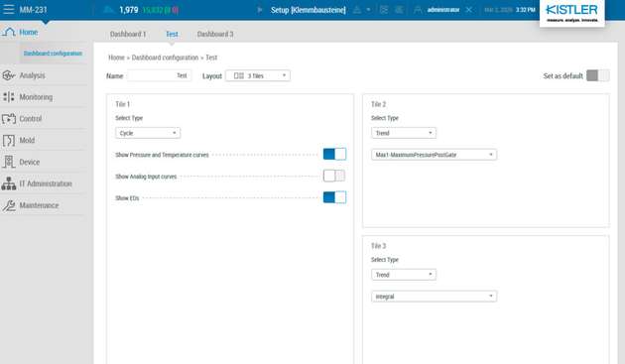
Task: Click the Analysis waveform icon
Action: [8, 75]
